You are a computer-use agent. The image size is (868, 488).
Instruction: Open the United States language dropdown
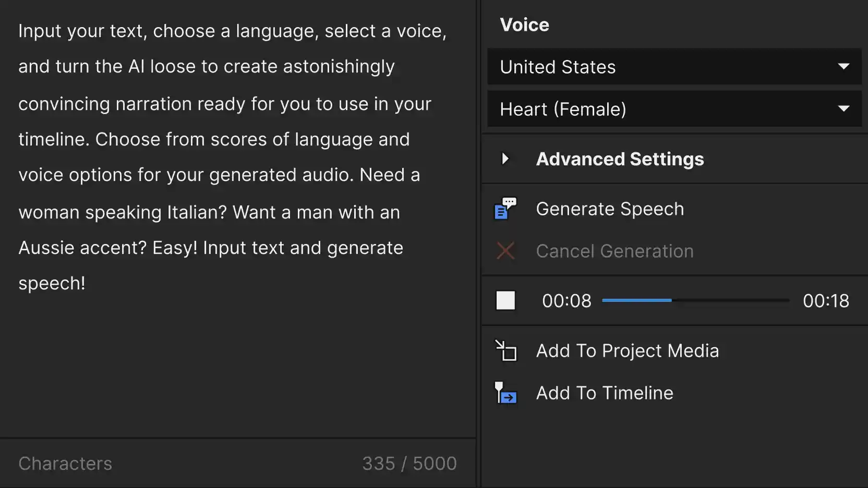(674, 67)
